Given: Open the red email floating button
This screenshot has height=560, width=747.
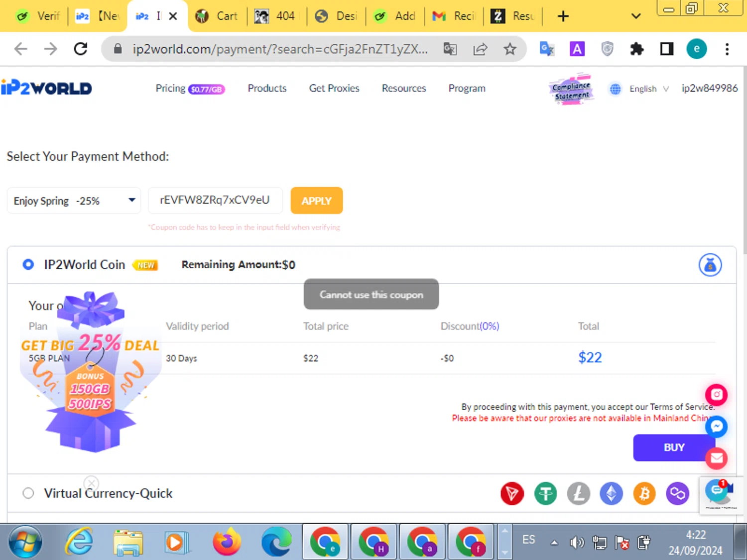Looking at the screenshot, I should [717, 458].
